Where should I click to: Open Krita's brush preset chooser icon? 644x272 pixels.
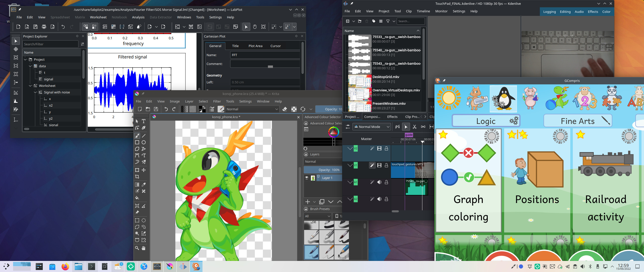pyautogui.click(x=221, y=109)
